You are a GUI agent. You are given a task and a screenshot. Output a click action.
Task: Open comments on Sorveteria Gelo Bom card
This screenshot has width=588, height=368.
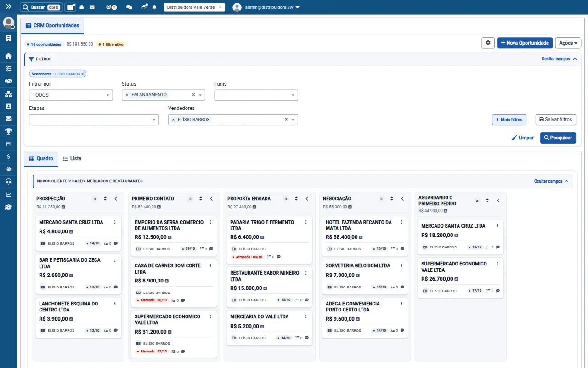click(x=402, y=287)
